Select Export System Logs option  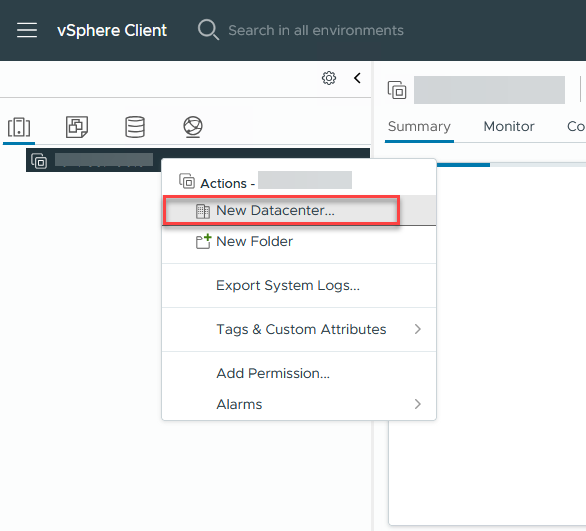coord(299,285)
